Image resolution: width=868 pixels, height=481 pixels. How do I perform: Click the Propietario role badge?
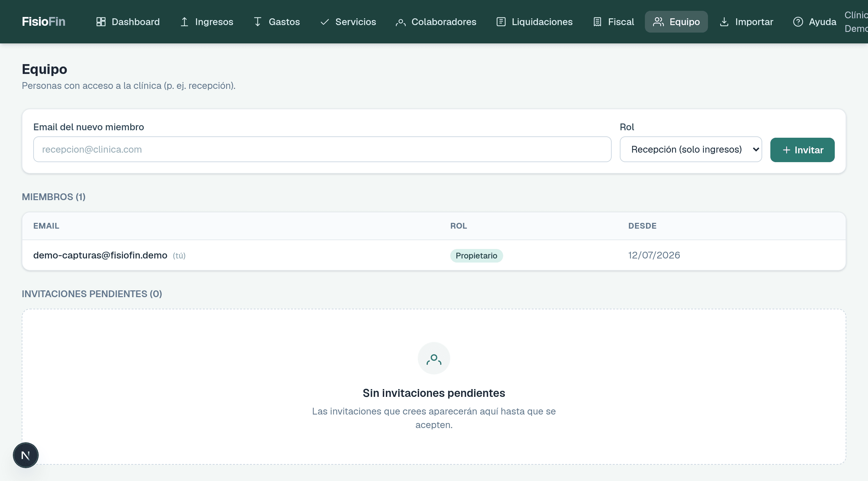point(476,255)
